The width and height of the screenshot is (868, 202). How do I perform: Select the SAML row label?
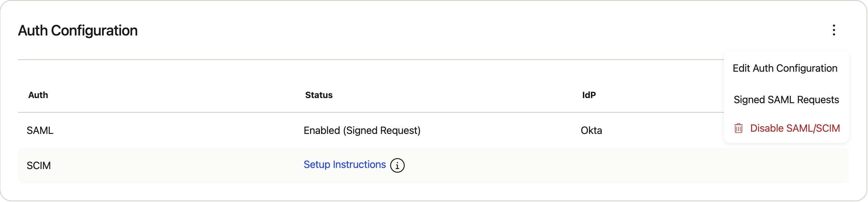pos(40,131)
